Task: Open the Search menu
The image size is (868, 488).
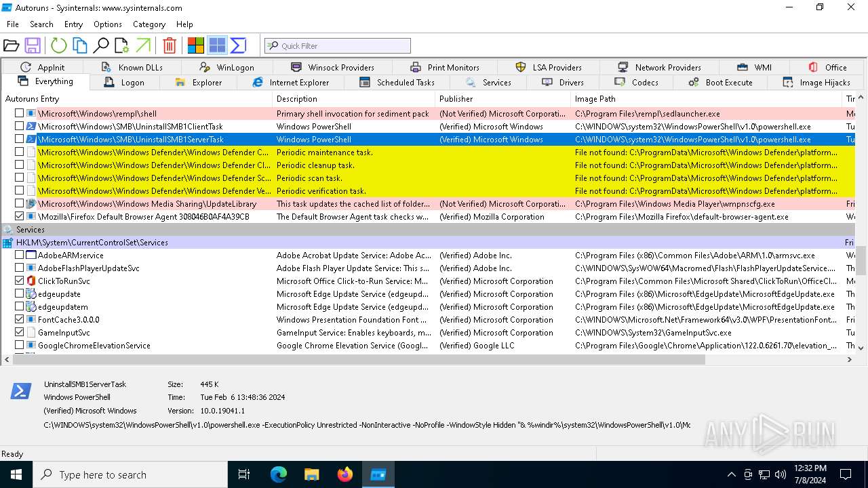Action: (41, 24)
